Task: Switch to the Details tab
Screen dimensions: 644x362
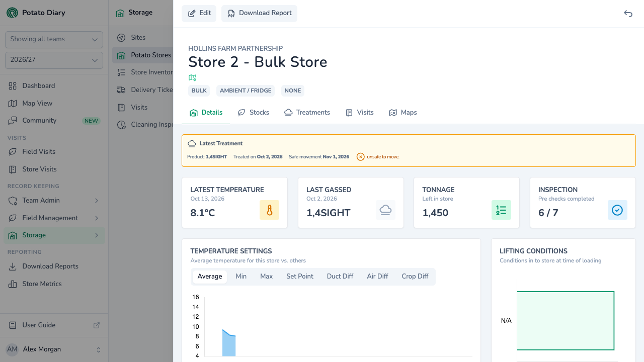Action: coord(206,113)
